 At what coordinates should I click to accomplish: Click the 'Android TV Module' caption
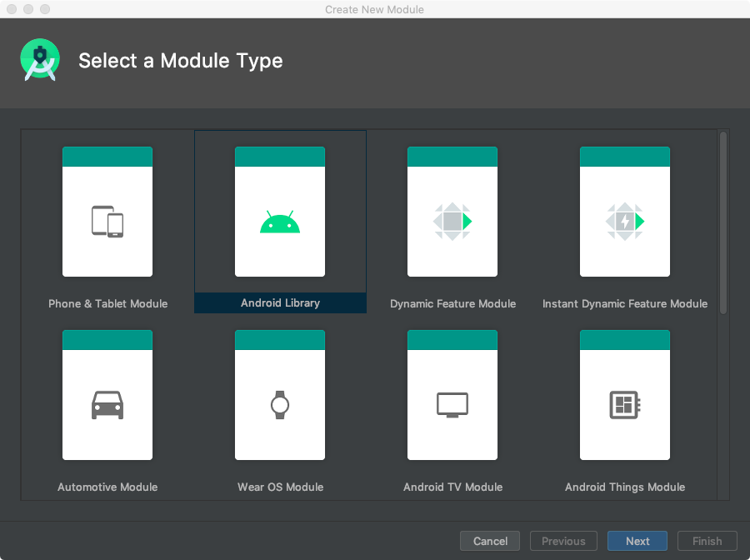[452, 487]
